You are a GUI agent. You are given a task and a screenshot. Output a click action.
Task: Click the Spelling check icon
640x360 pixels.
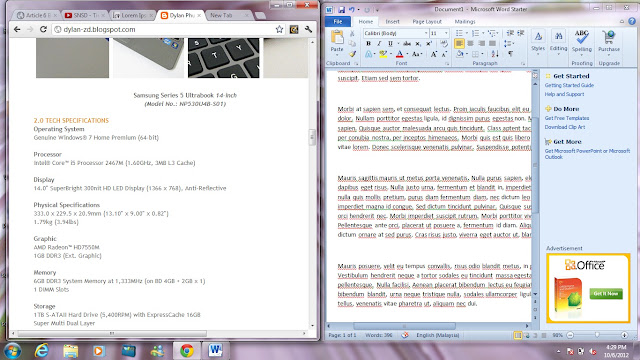(582, 37)
